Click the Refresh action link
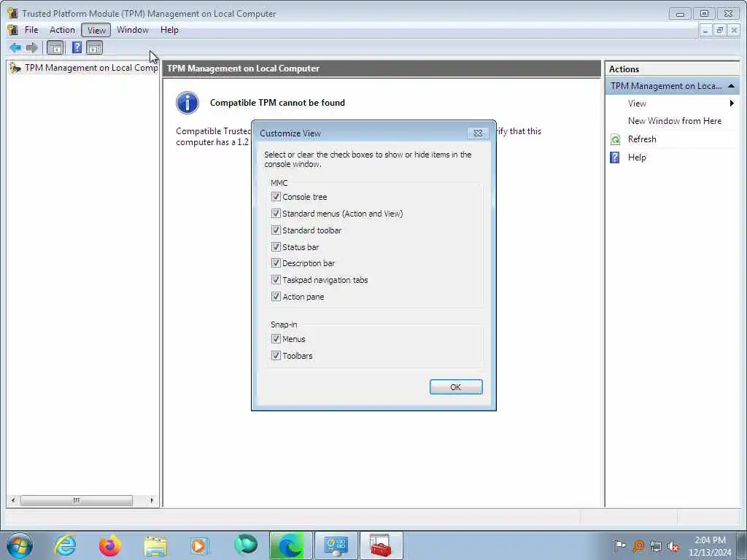This screenshot has width=747, height=560. coord(642,139)
